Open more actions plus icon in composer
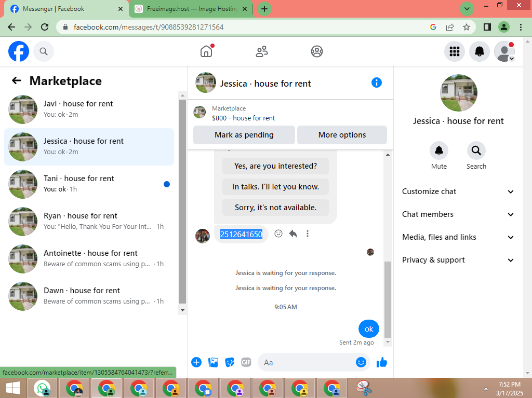The height and width of the screenshot is (398, 532). click(196, 362)
